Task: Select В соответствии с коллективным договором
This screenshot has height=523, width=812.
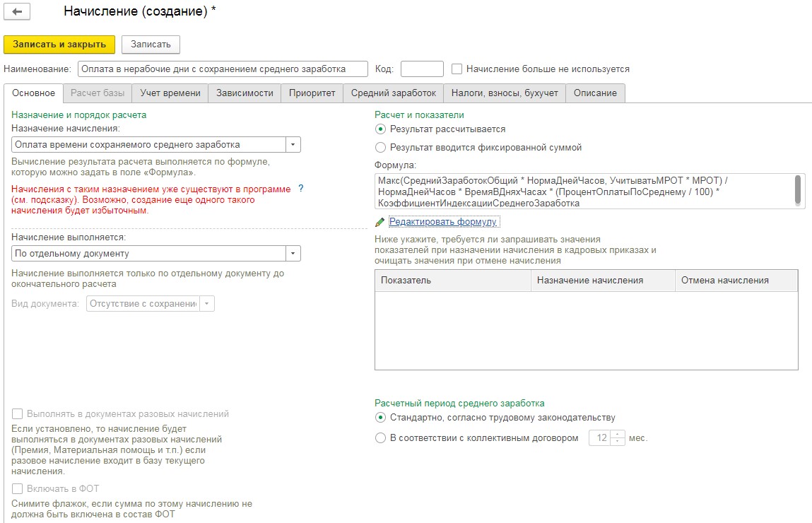Action: pyautogui.click(x=380, y=437)
